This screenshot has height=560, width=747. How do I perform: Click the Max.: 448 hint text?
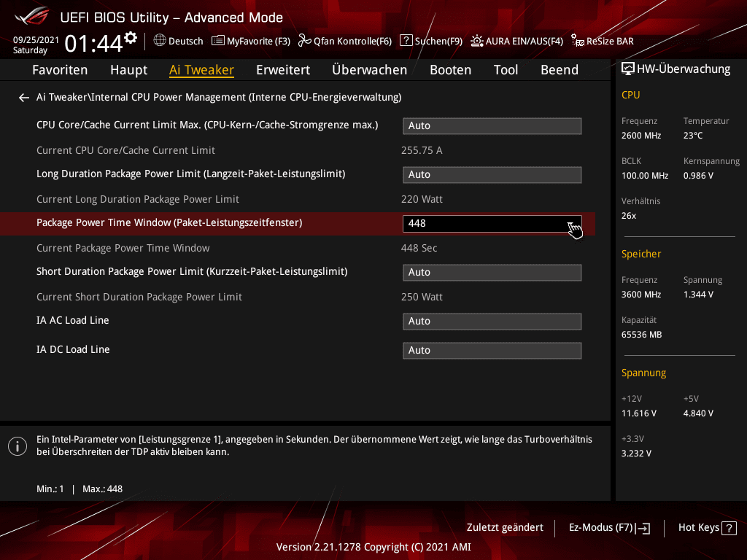click(x=102, y=489)
